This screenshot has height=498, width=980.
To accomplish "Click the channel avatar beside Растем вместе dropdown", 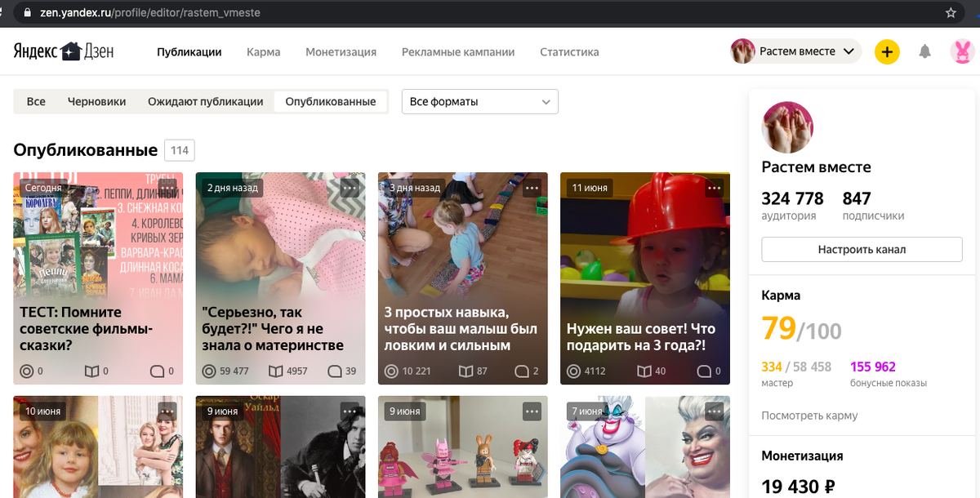I will tap(742, 51).
